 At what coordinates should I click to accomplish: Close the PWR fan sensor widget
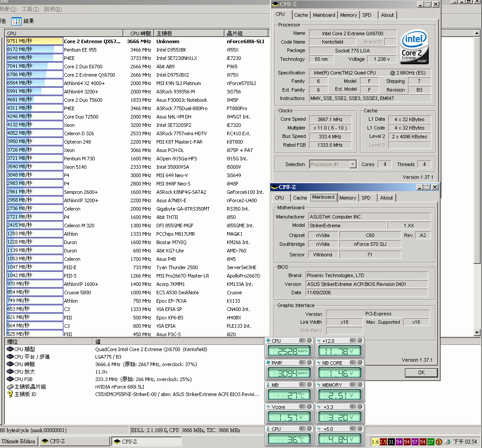point(309,363)
